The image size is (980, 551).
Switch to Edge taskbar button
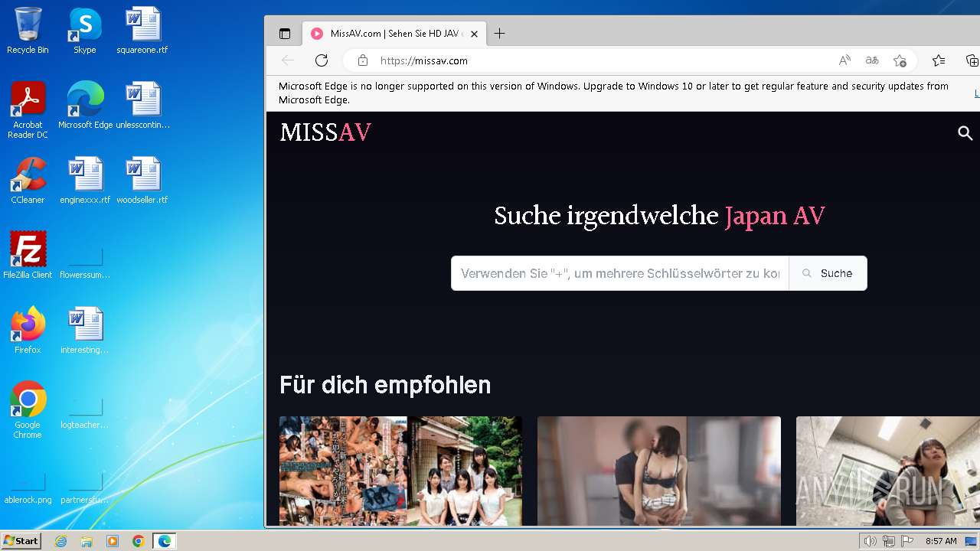(165, 541)
